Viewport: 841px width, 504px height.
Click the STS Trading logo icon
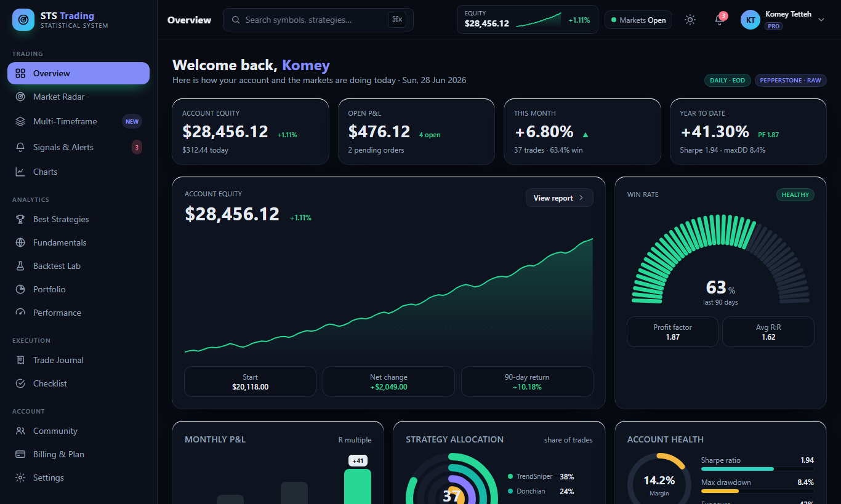coord(23,20)
